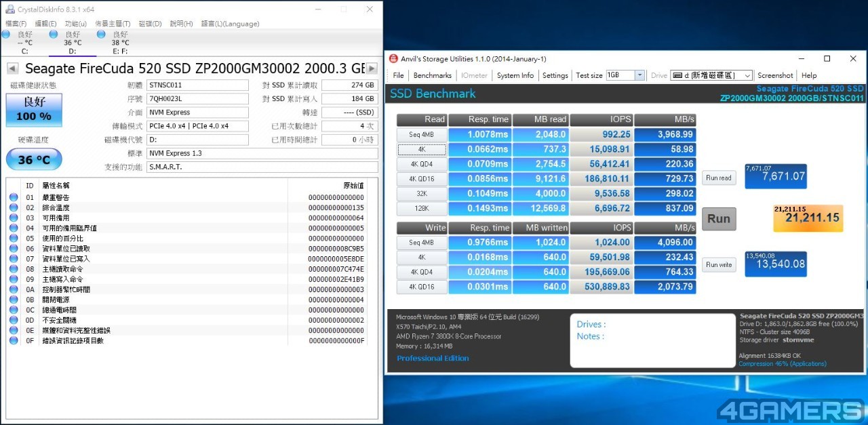Click the Professional Edition link
Screen dimensions: 868x425
[433, 359]
